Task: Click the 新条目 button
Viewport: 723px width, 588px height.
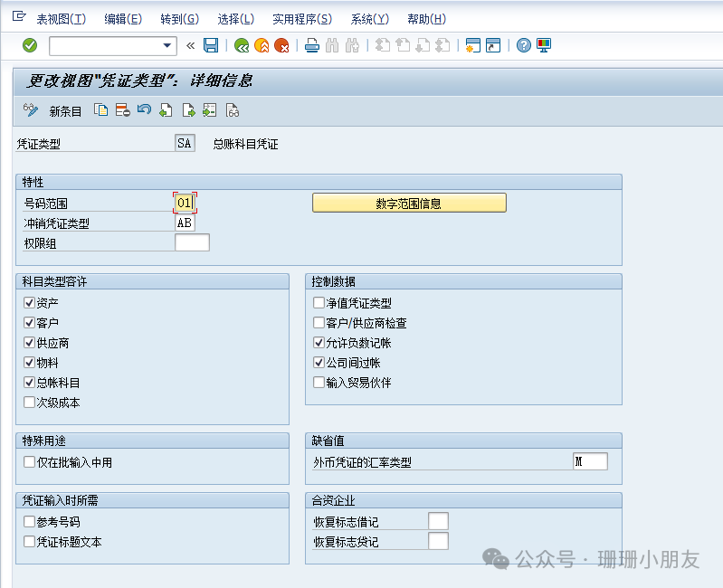Action: click(x=65, y=111)
